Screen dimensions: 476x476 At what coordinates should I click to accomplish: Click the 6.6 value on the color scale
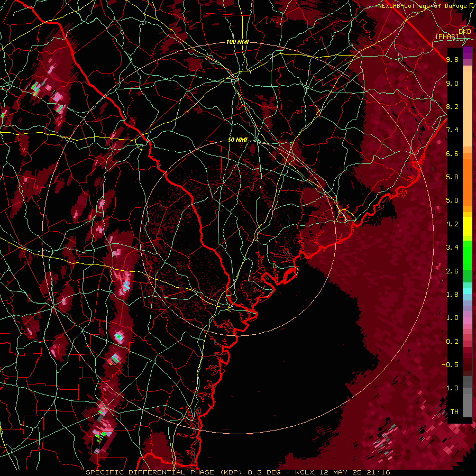[452, 153]
